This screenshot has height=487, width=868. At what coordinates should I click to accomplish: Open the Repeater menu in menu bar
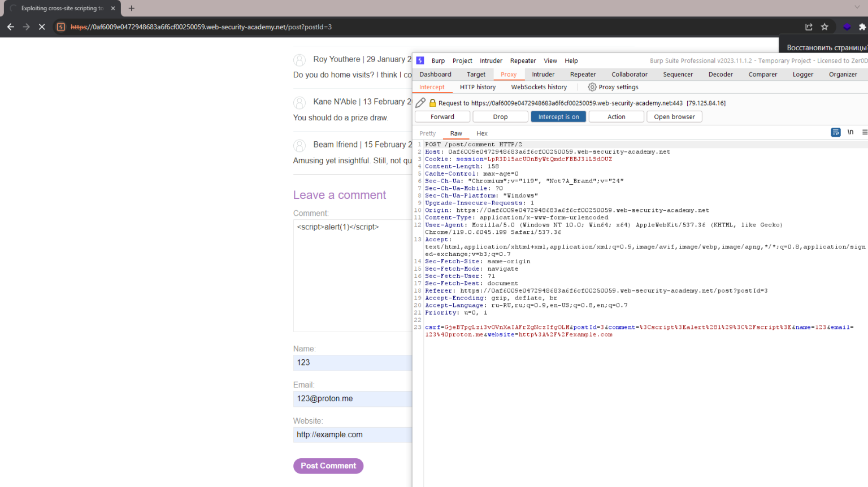523,60
